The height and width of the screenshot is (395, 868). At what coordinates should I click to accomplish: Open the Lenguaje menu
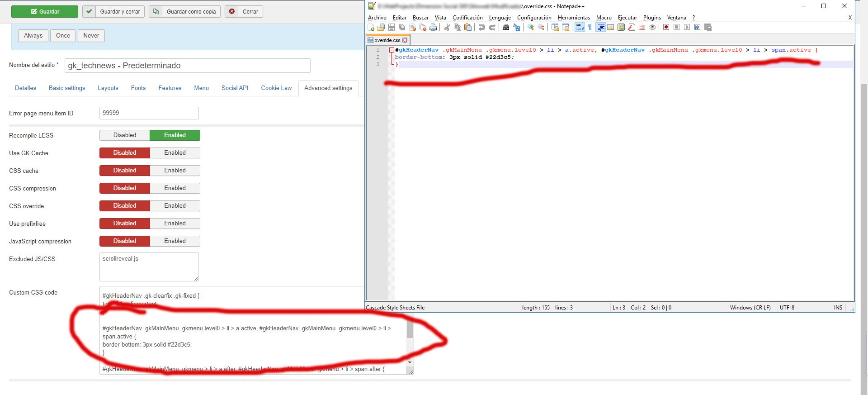[500, 18]
